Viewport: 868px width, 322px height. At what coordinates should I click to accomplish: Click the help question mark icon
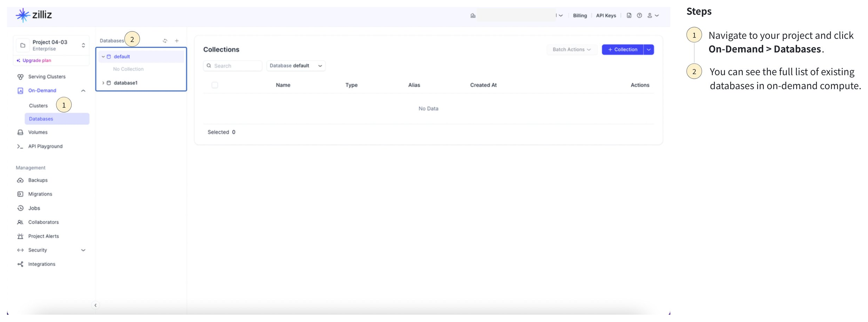point(639,15)
